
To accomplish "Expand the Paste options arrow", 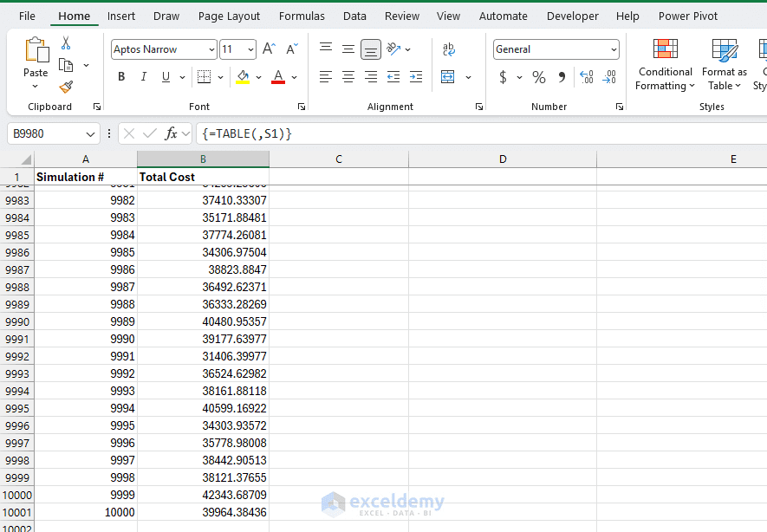I will [36, 87].
